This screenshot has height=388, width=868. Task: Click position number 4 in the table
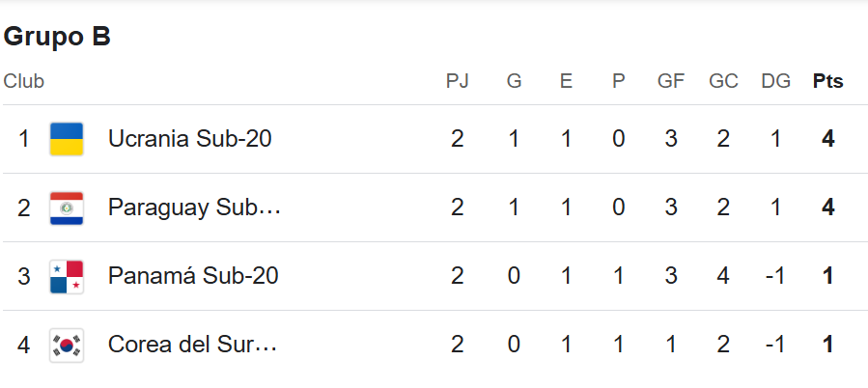[x=24, y=345]
